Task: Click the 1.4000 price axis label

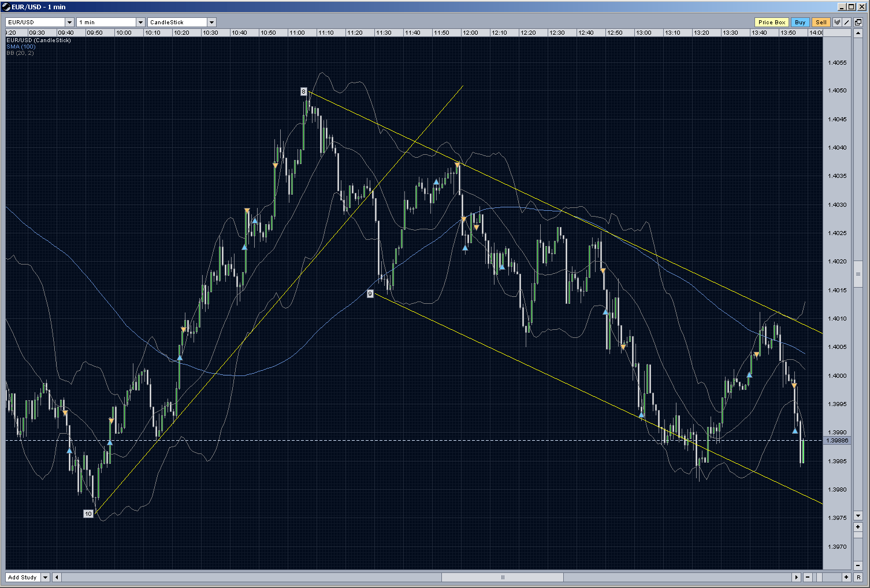Action: click(x=837, y=375)
